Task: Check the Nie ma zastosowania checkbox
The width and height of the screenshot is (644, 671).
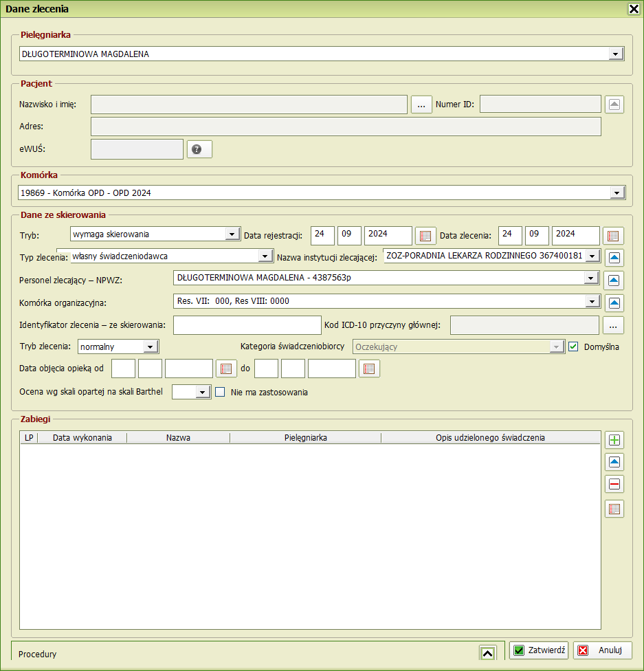Action: (x=221, y=393)
